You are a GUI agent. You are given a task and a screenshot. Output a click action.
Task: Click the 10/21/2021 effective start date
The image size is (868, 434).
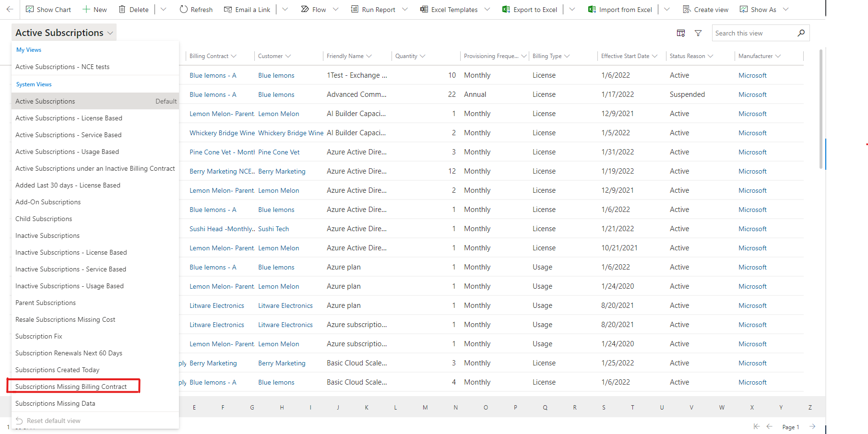[619, 248]
